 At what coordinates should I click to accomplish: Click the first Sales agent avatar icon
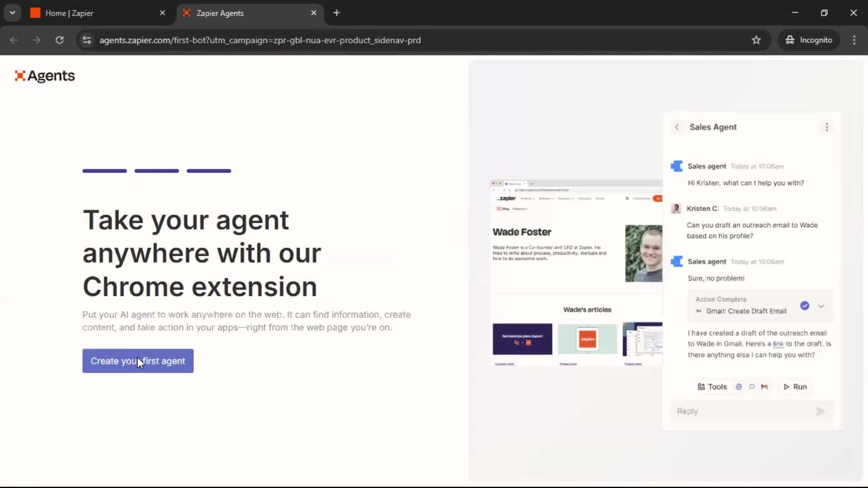pos(677,166)
